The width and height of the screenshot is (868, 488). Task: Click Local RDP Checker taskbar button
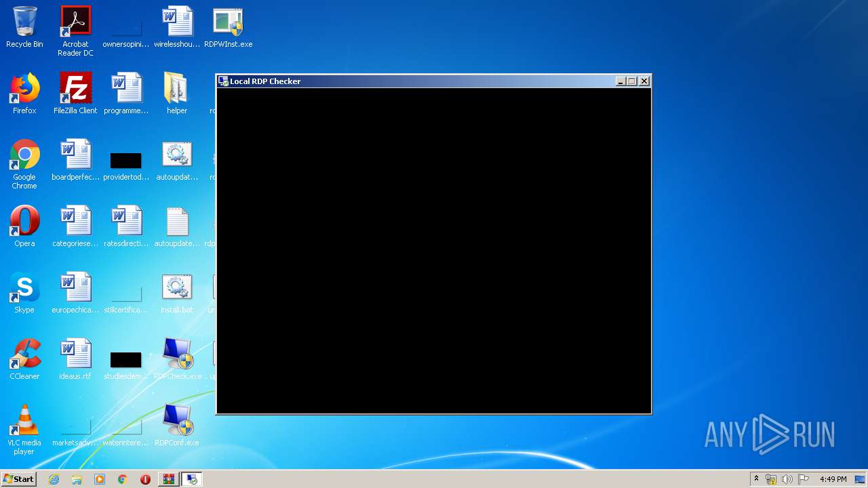coord(192,479)
